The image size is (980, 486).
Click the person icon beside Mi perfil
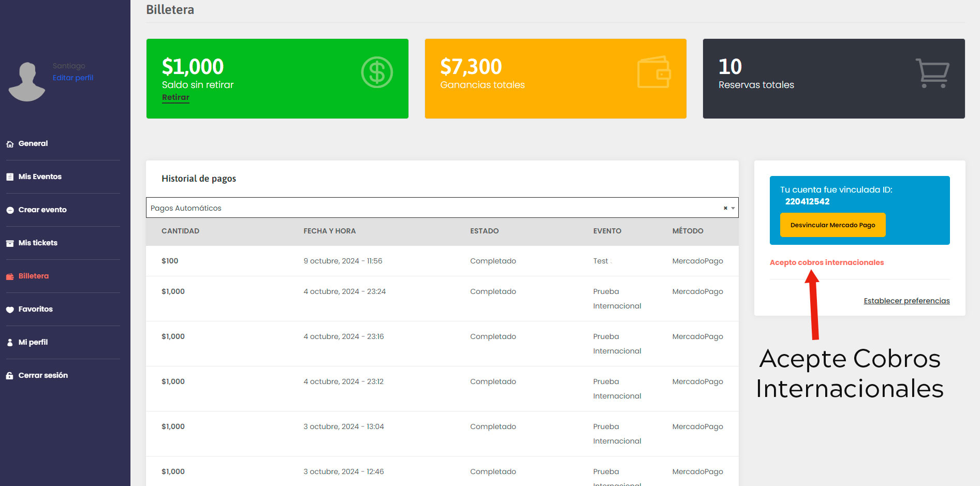(x=10, y=343)
